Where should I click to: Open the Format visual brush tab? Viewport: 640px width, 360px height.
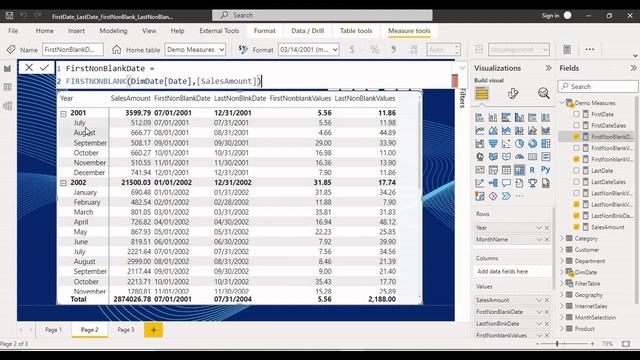513,93
